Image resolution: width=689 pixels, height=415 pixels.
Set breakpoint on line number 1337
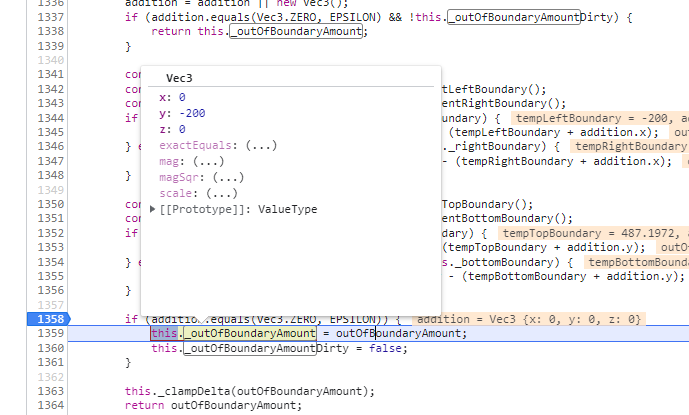pyautogui.click(x=51, y=17)
